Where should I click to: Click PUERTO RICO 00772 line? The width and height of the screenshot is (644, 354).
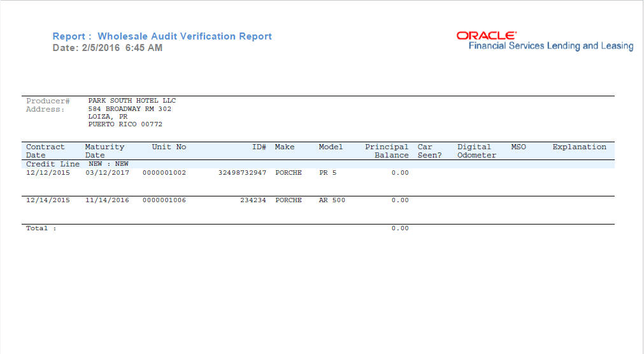click(125, 124)
